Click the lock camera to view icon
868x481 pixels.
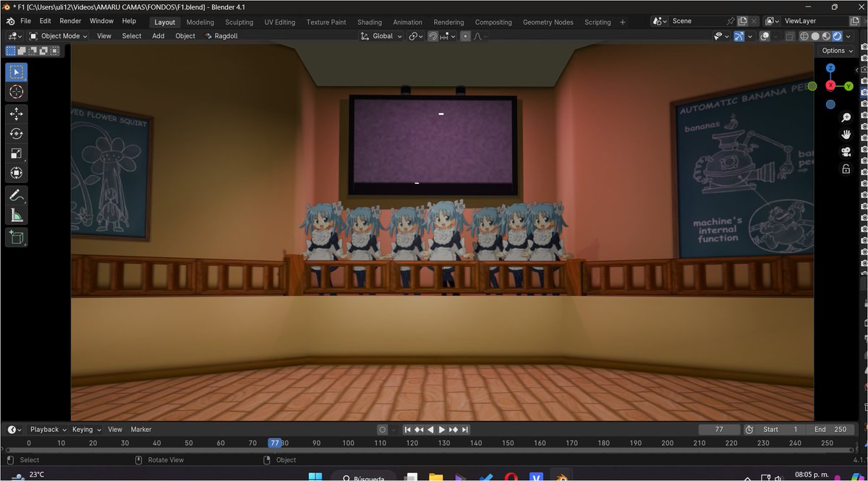tap(846, 169)
